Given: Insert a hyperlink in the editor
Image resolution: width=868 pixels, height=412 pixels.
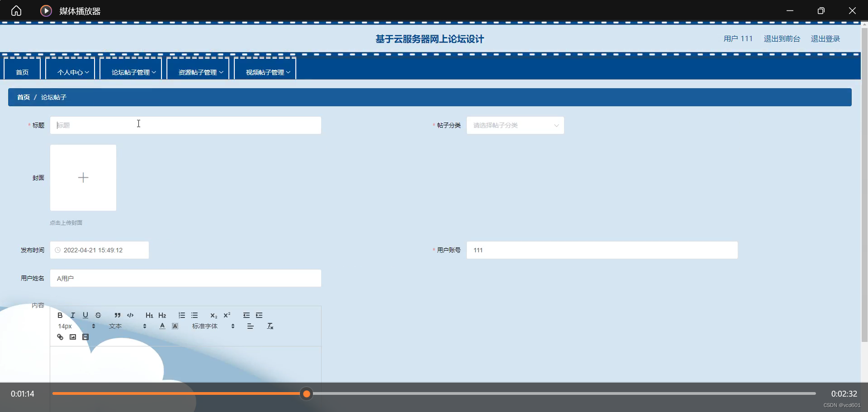Looking at the screenshot, I should pyautogui.click(x=60, y=337).
